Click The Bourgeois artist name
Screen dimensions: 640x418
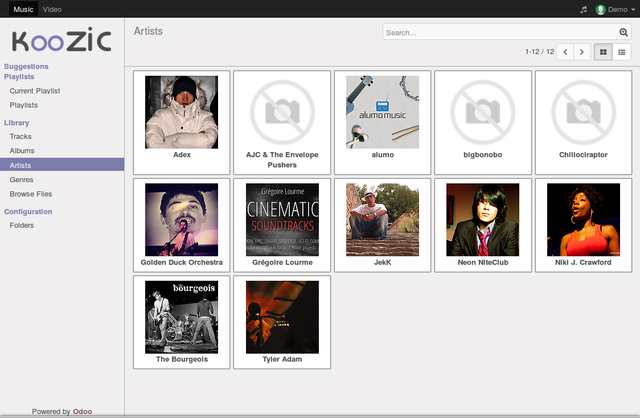coord(182,360)
